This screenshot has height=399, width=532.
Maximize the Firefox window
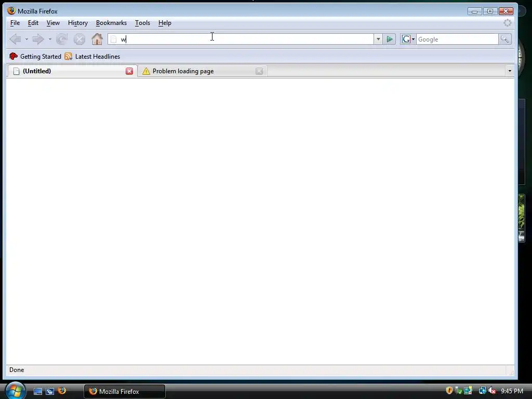pyautogui.click(x=490, y=11)
